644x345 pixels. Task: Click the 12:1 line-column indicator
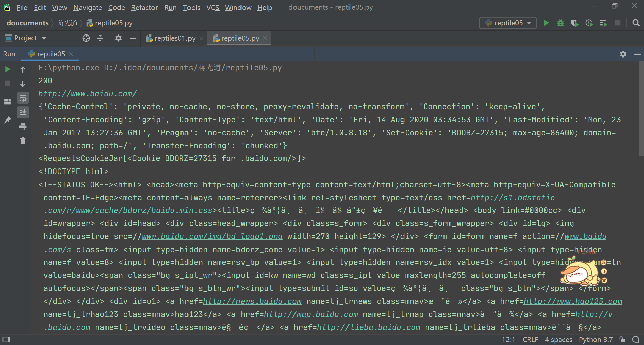tap(508, 340)
